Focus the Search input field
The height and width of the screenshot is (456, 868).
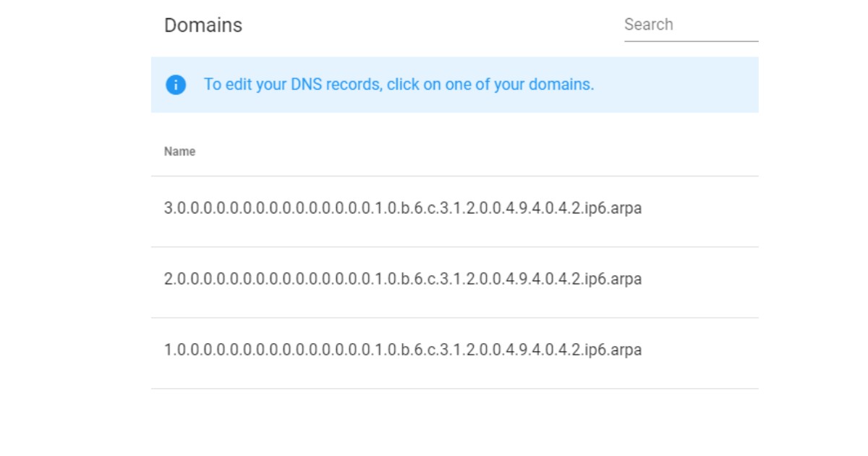pos(691,25)
